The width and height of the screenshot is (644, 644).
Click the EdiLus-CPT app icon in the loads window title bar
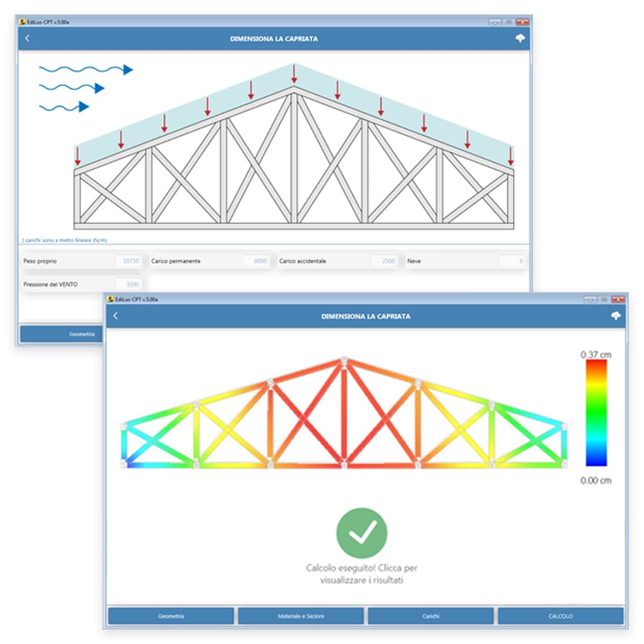(23, 22)
